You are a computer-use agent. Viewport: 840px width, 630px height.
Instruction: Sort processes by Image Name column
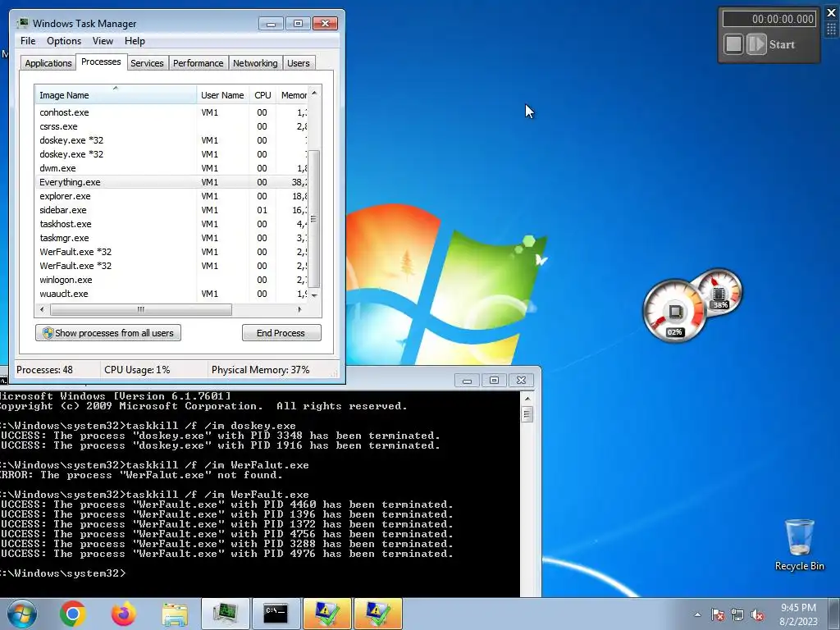pos(116,95)
